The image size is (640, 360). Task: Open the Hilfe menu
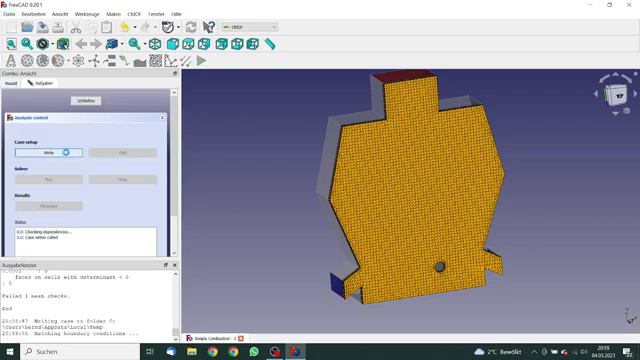[x=176, y=14]
